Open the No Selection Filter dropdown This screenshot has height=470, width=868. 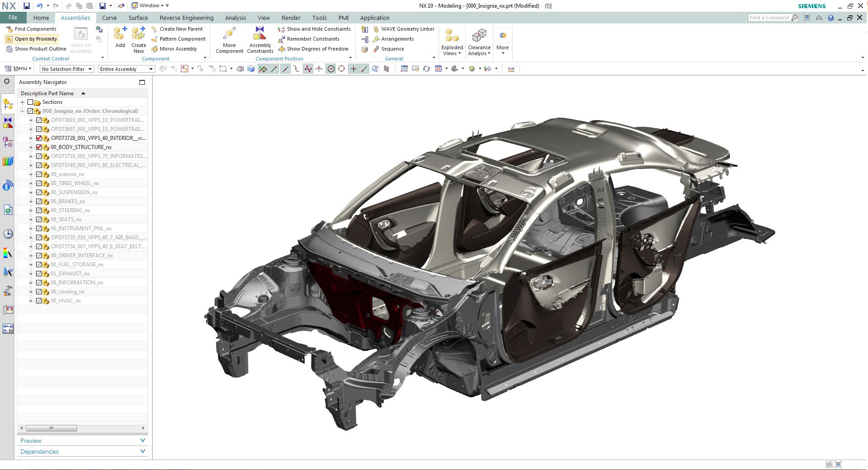[67, 69]
